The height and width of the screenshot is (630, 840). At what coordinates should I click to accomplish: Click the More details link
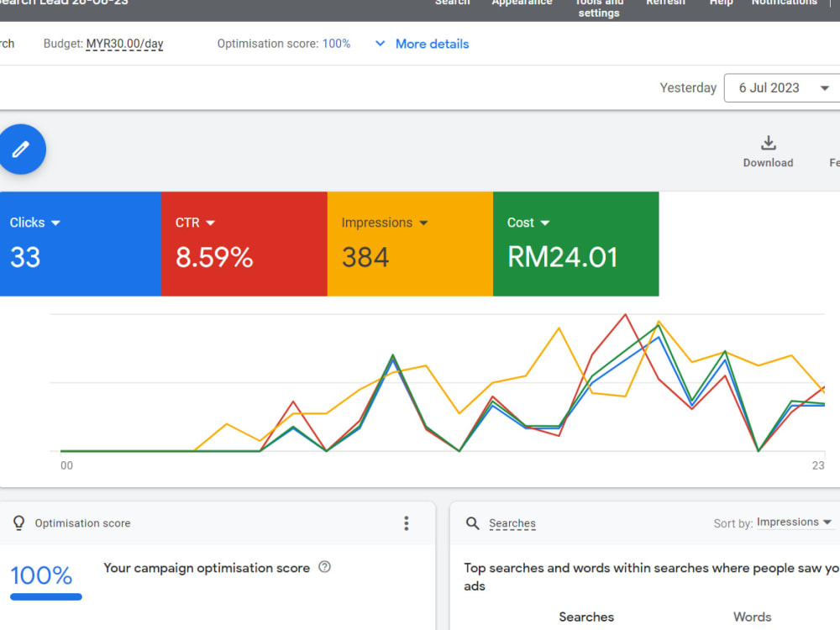(431, 44)
